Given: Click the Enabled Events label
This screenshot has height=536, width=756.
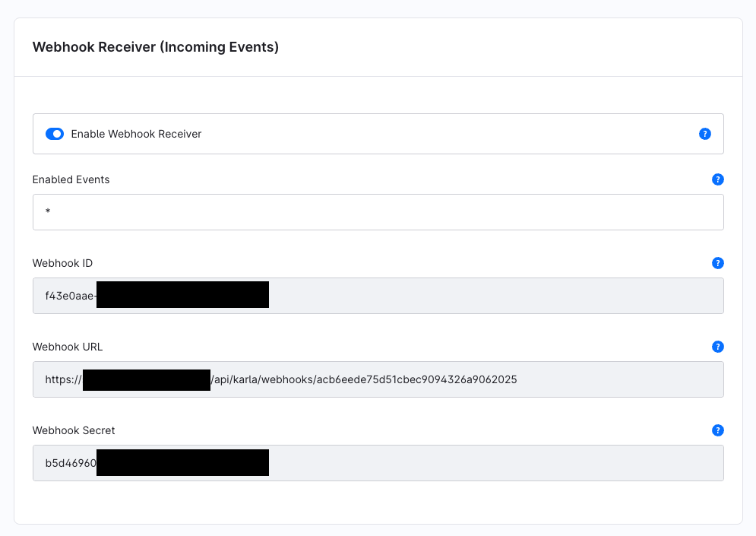Looking at the screenshot, I should click(71, 179).
